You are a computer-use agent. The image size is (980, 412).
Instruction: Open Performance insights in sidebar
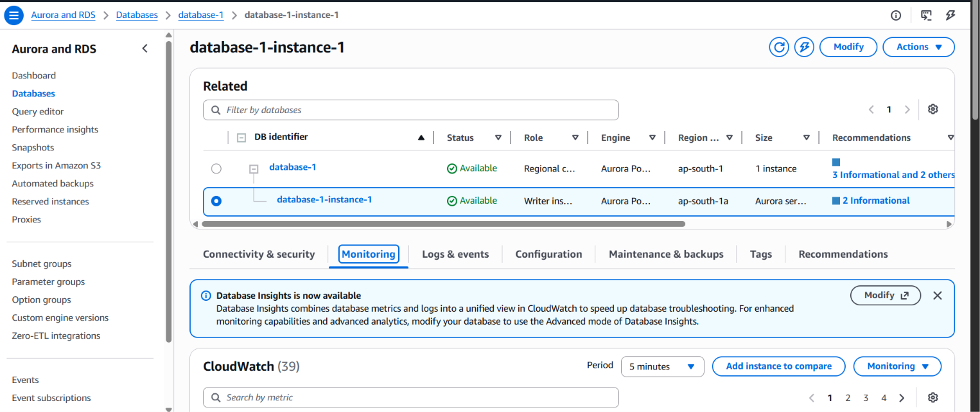55,129
